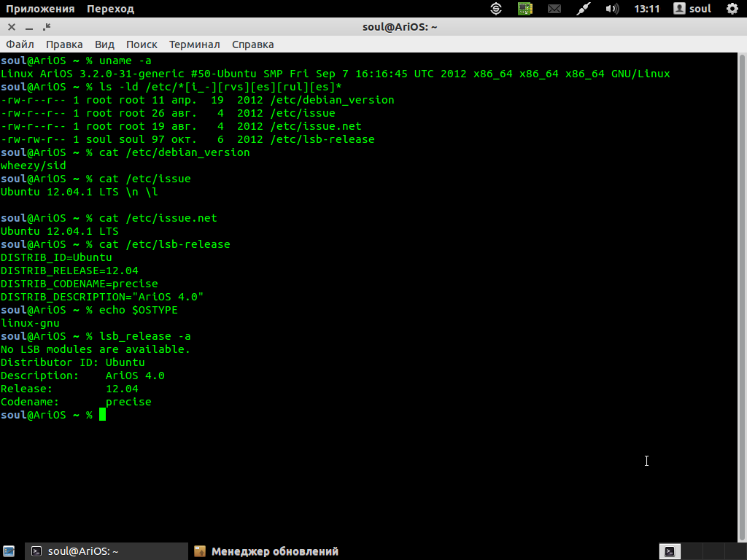Click the 'lsb_release -a' command

[x=145, y=336]
